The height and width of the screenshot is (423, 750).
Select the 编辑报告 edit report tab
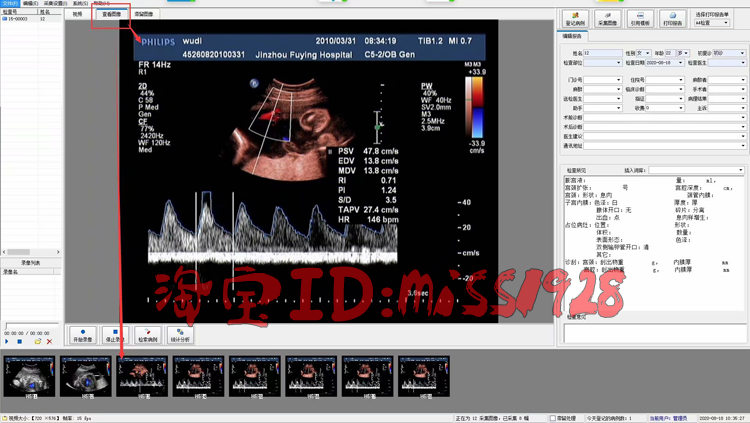point(573,36)
